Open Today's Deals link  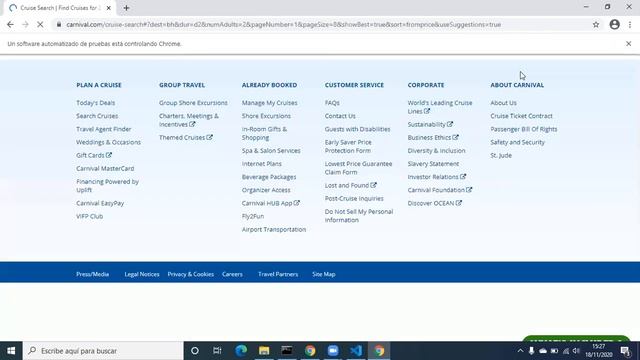(96, 103)
